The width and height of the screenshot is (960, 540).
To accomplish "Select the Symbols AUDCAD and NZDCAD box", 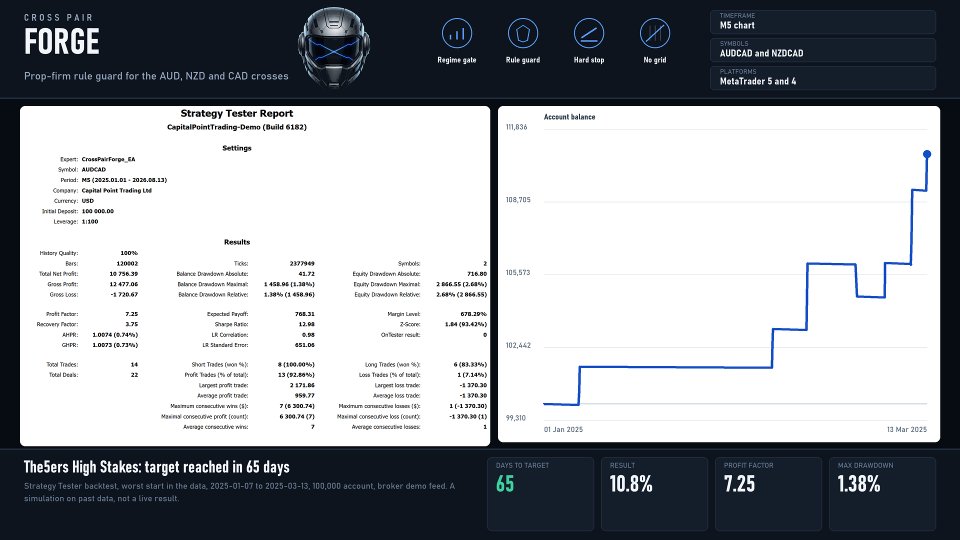I will [823, 50].
